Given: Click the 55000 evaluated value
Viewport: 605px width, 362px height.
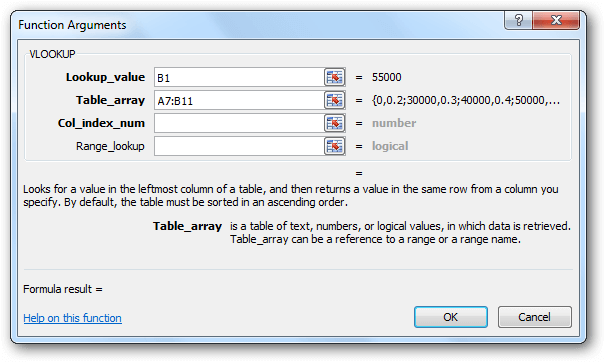Looking at the screenshot, I should pos(387,77).
